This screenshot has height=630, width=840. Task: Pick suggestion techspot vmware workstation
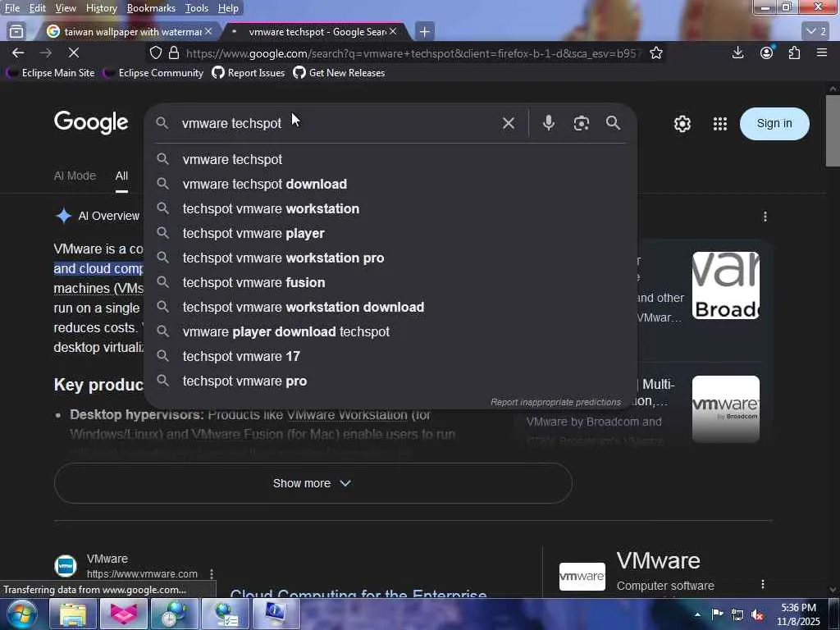391,209
